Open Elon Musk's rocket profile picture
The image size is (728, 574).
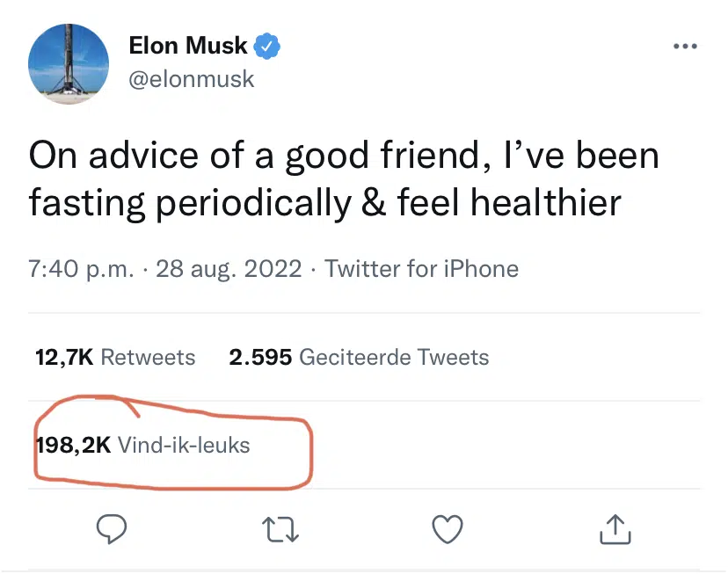tap(69, 64)
